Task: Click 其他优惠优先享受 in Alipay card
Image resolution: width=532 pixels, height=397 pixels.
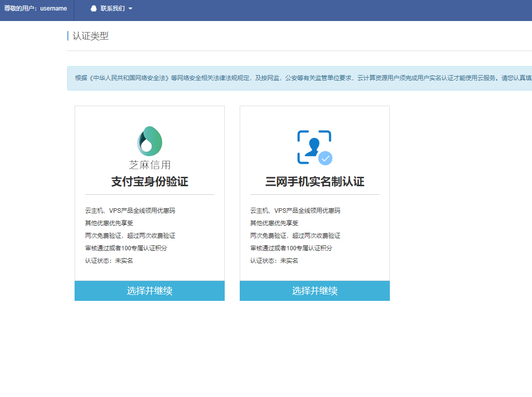Action: 109,223
